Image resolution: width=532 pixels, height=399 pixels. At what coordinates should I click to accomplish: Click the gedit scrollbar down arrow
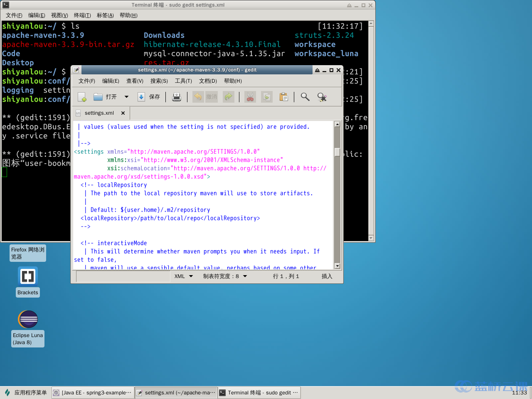pos(337,266)
